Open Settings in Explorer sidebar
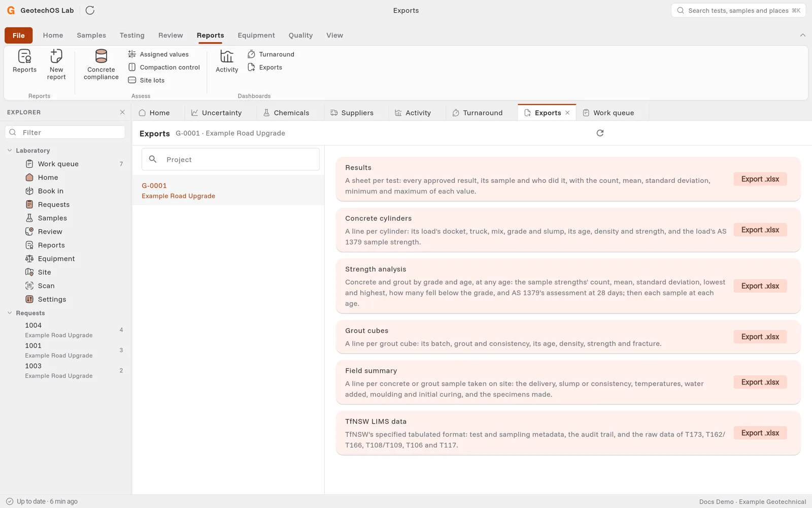The height and width of the screenshot is (508, 812). [65, 299]
